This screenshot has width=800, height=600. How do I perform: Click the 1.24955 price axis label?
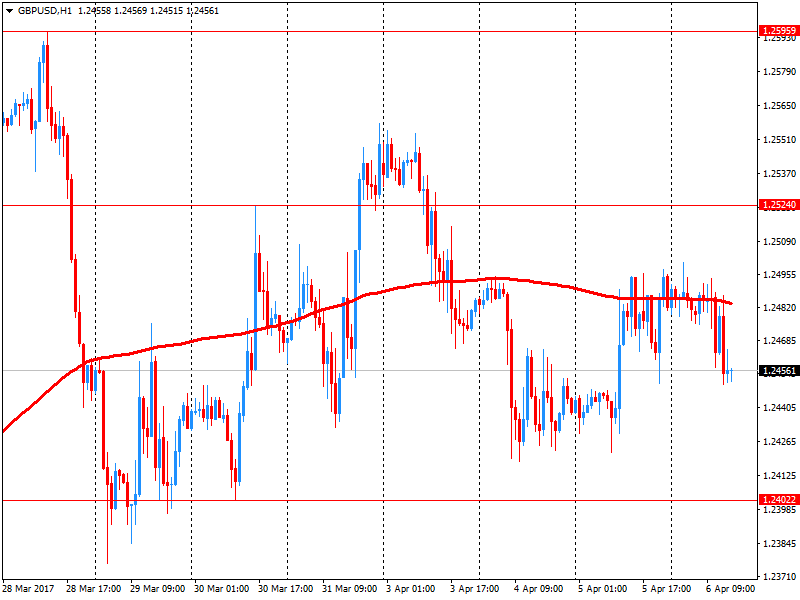(779, 274)
